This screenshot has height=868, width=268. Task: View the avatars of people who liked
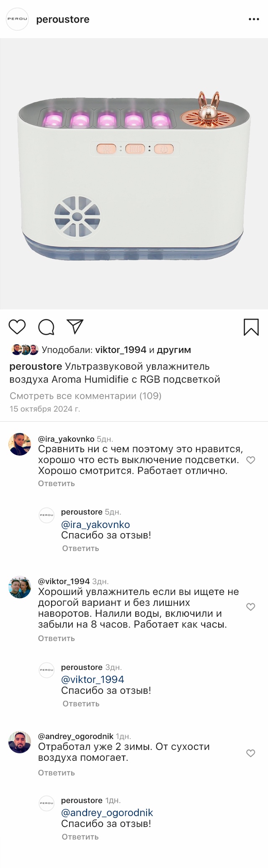pyautogui.click(x=25, y=350)
